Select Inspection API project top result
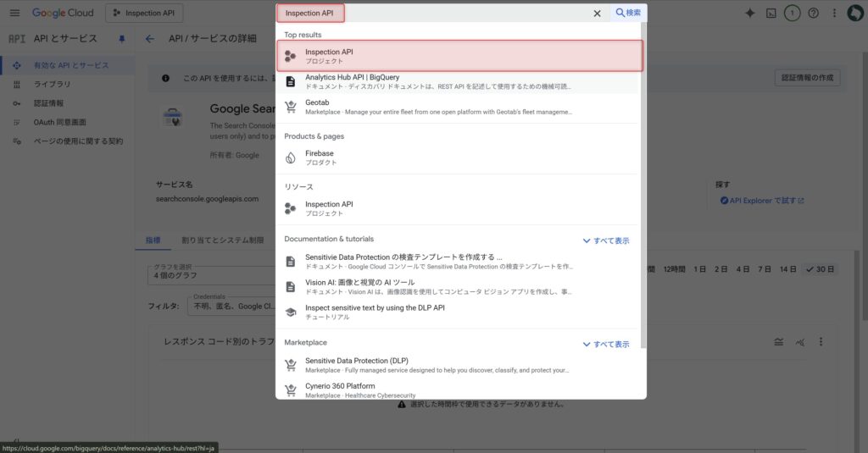 pos(459,56)
